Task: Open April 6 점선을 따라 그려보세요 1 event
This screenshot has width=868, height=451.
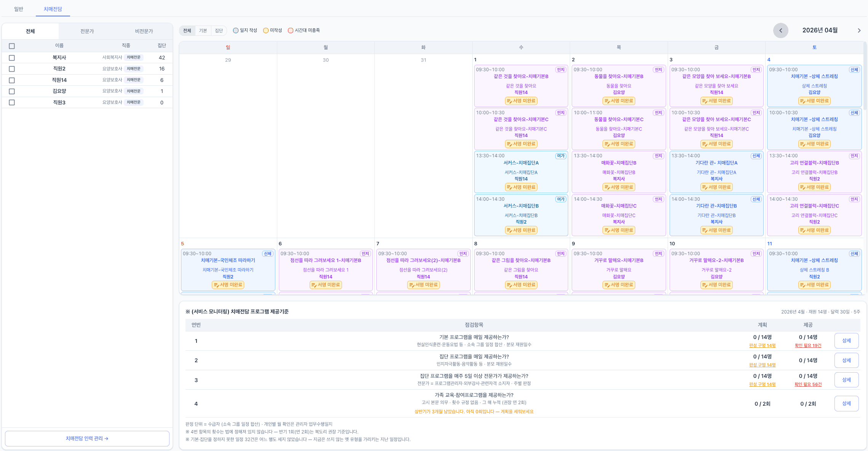Action: tap(326, 270)
